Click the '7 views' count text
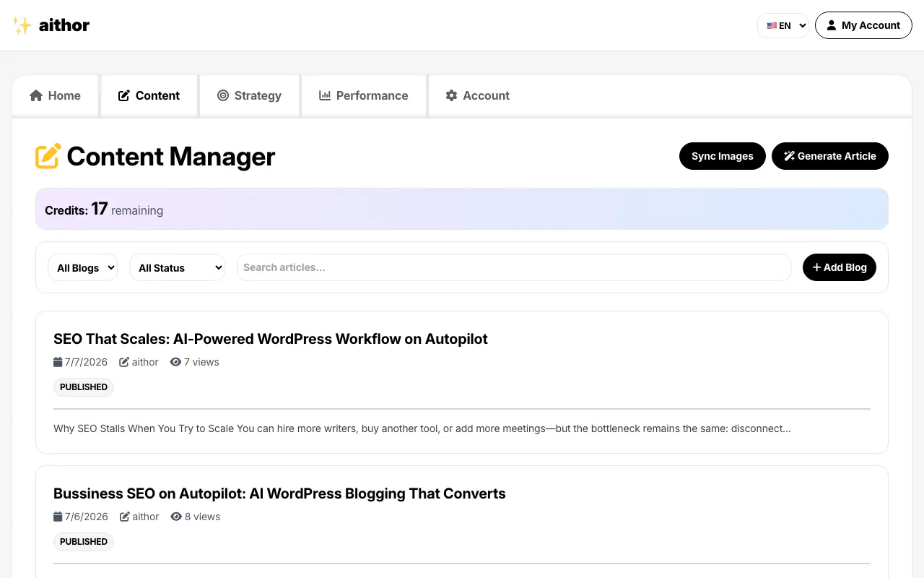 201,362
